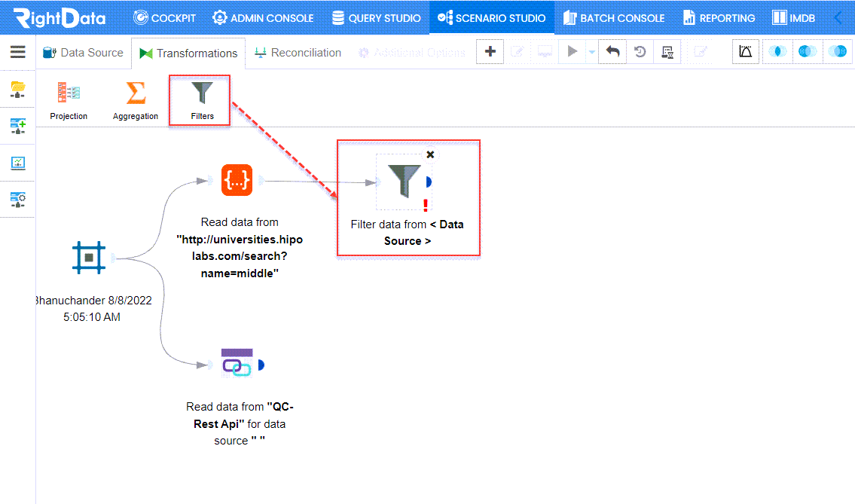Click the add (plus) toolbar button
This screenshot has height=504, width=855.
click(x=490, y=51)
